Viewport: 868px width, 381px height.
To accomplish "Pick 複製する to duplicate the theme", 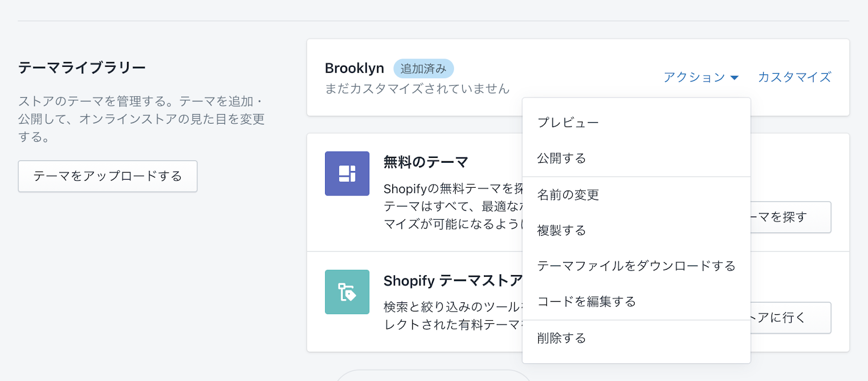I will [x=561, y=231].
